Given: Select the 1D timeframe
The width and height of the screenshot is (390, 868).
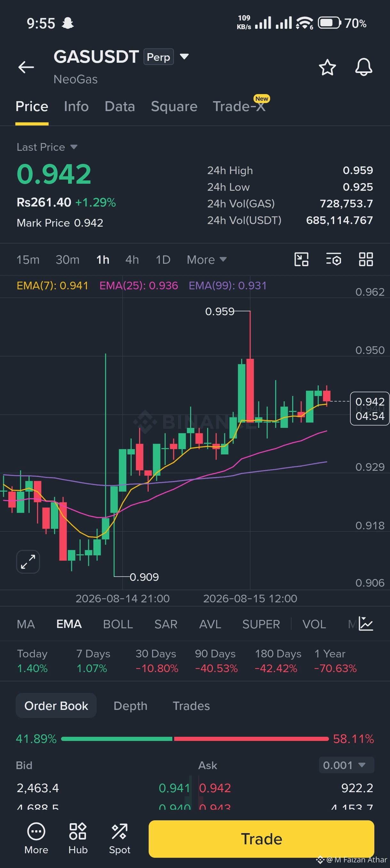Looking at the screenshot, I should [163, 260].
